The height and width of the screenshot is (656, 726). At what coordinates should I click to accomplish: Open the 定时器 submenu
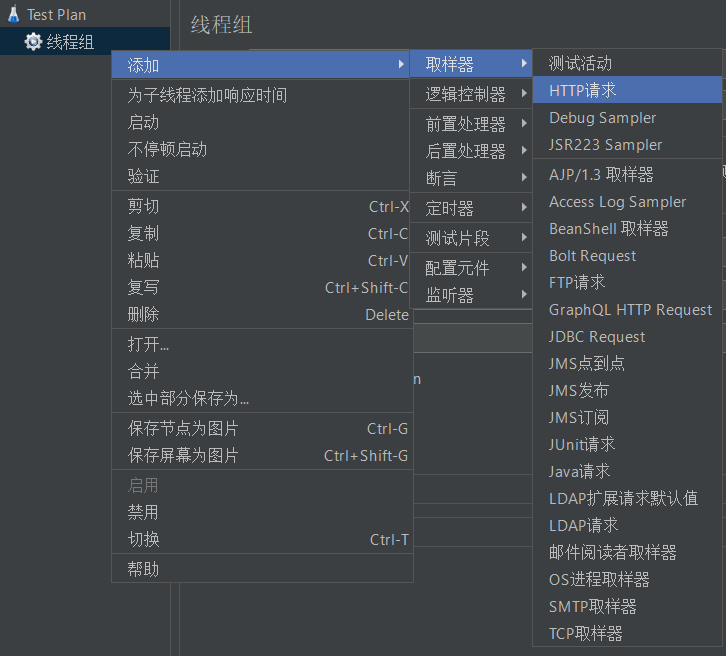[x=450, y=208]
